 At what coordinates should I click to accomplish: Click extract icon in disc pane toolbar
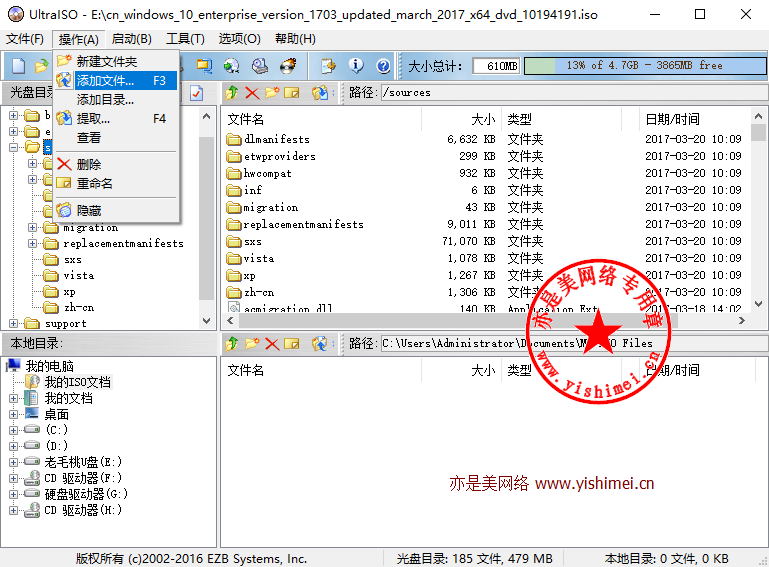click(320, 93)
